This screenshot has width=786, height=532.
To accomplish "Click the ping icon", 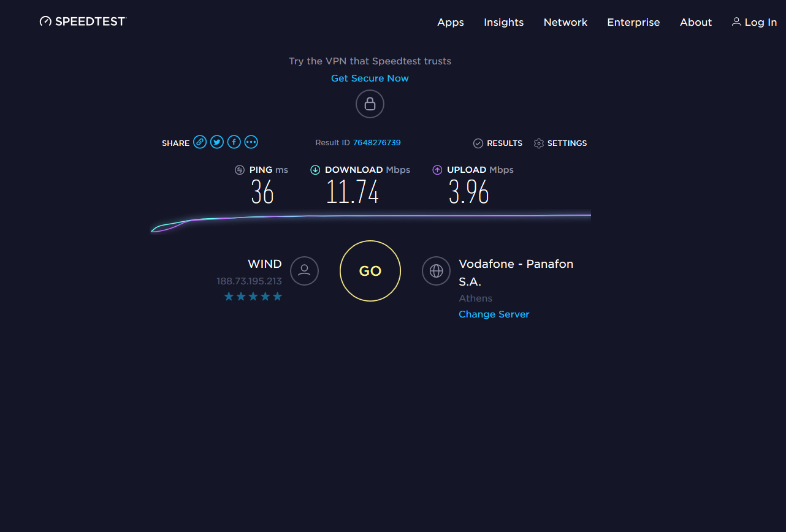I will [x=240, y=170].
